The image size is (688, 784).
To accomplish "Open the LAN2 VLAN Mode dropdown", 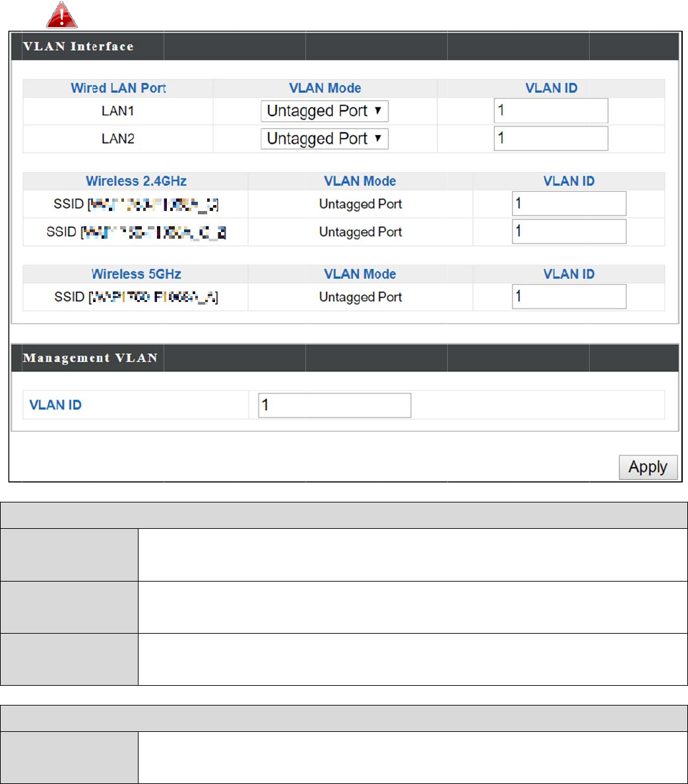I will 325,138.
